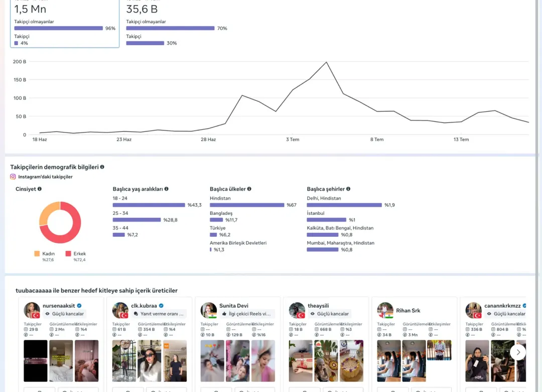Click the chat bubble icon in clk.kubraa's tag
542x392 pixels.
[136, 314]
